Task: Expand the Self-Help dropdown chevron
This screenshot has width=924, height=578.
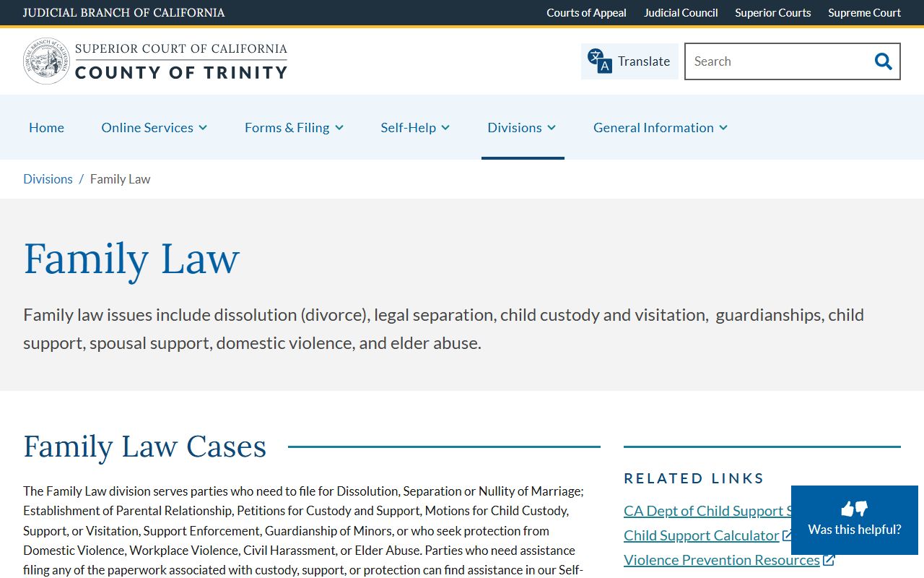Action: [445, 128]
